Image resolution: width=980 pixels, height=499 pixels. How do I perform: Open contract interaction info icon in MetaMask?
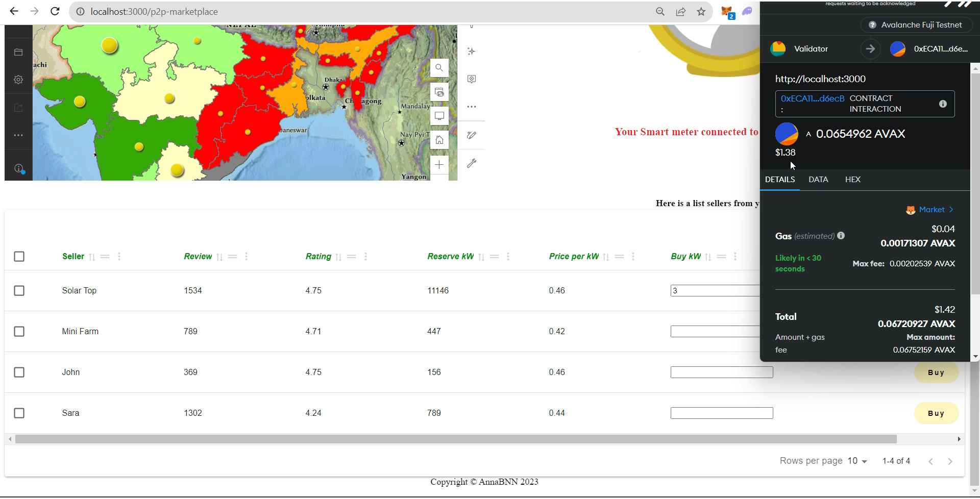943,104
